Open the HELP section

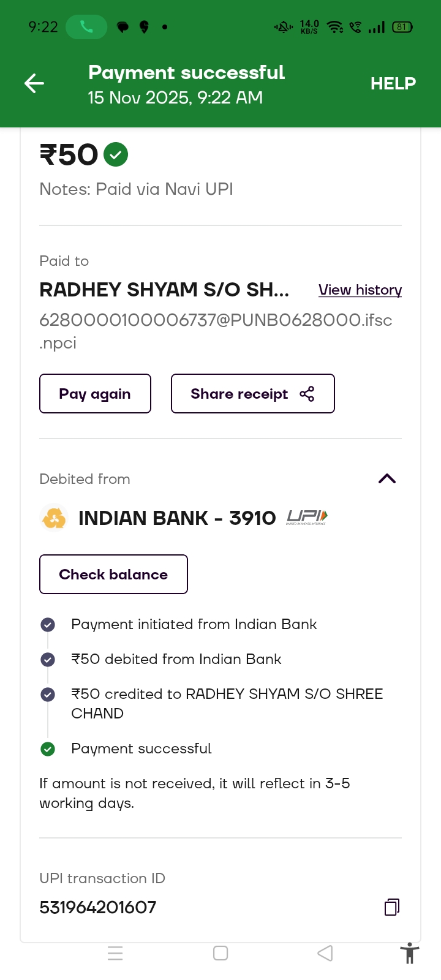(393, 83)
